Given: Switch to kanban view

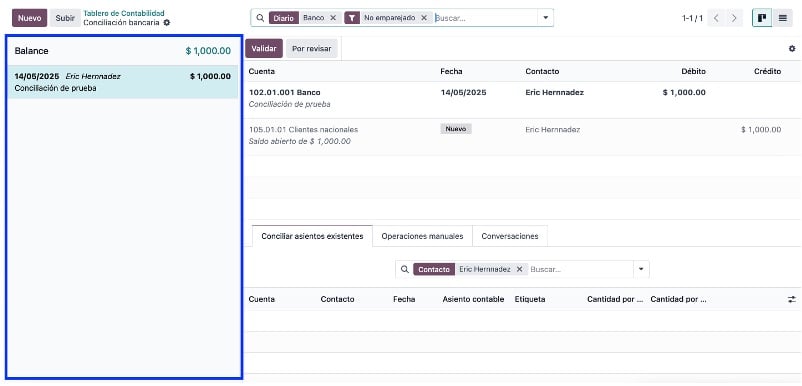Looking at the screenshot, I should (x=762, y=18).
